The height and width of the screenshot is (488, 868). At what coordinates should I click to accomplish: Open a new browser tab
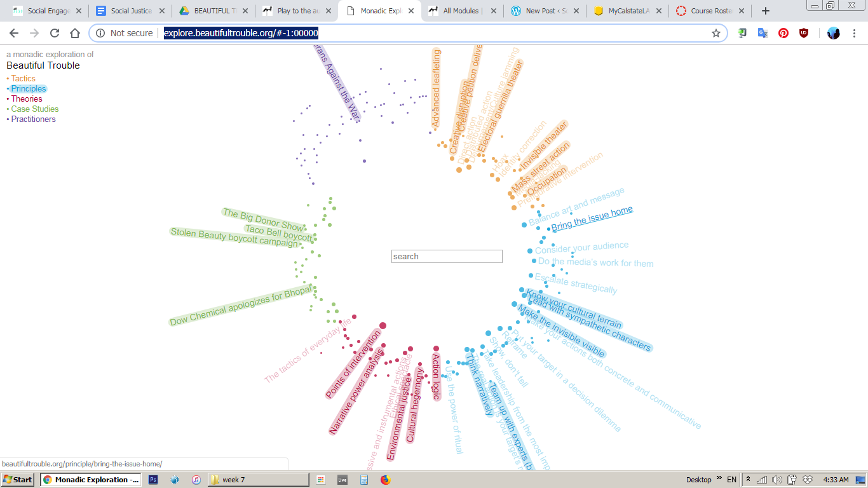tap(766, 11)
